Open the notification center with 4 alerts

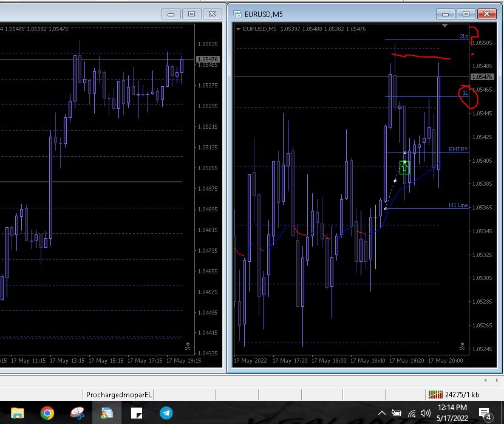click(485, 414)
